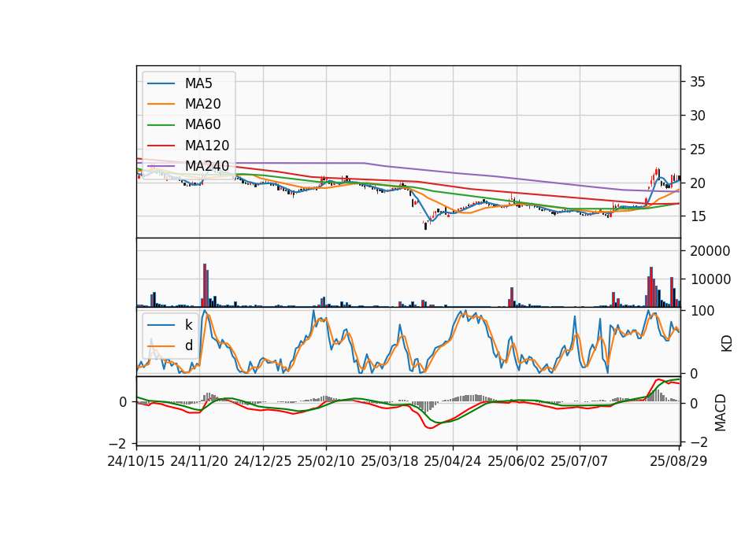This screenshot has height=543, width=756.
Task: Click the KD axis value 100
Action: click(702, 311)
